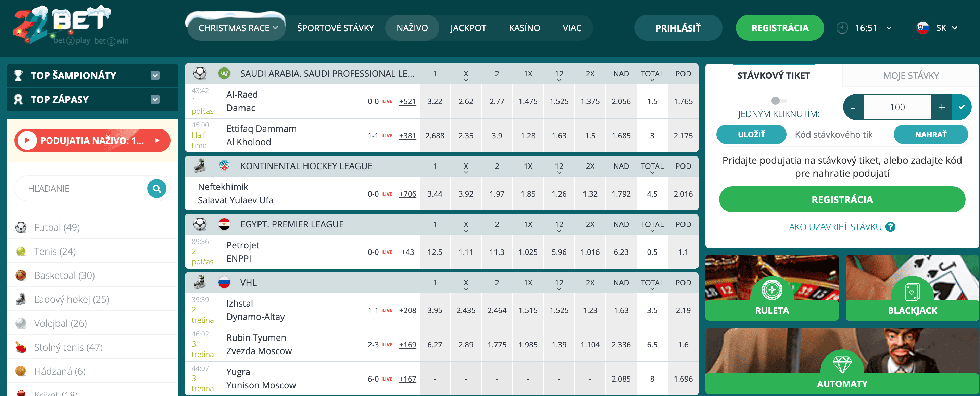Open the Ruleta casino thumbnail
This screenshot has width=980, height=396.
(772, 288)
